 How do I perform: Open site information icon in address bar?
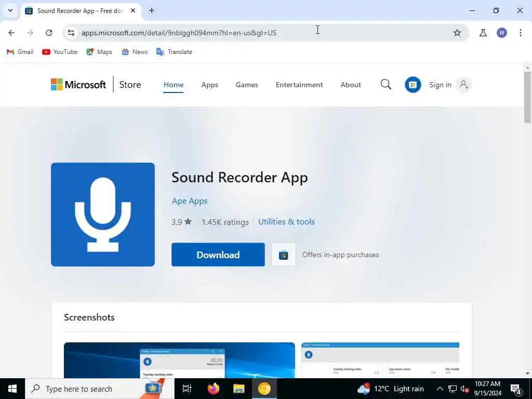(71, 33)
